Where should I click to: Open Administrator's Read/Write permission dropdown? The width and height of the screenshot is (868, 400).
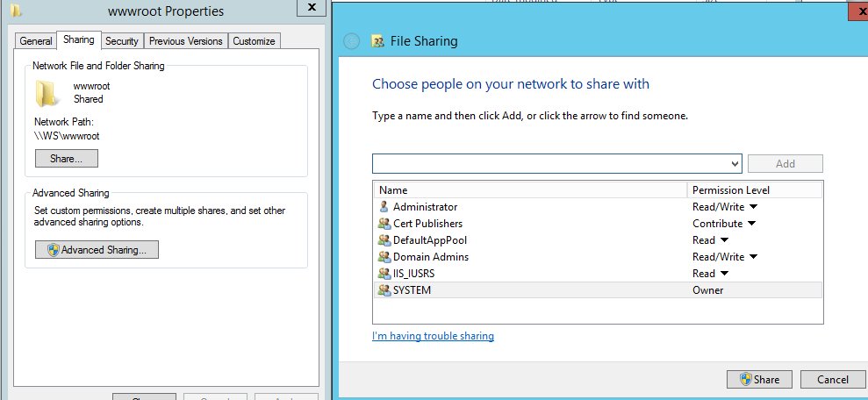click(x=752, y=207)
